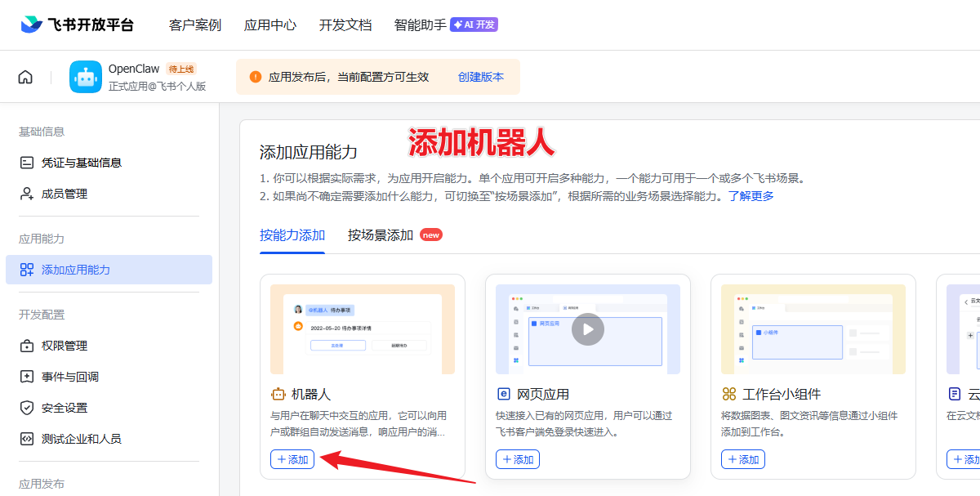This screenshot has width=980, height=496.
Task: Open 权限管理 in sidebar
Action: pos(64,346)
